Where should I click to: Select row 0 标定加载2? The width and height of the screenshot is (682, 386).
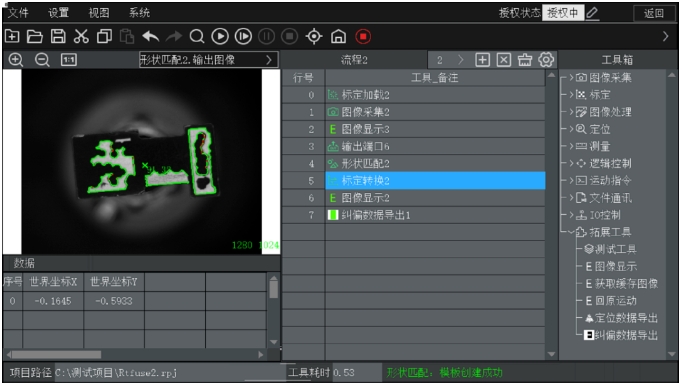pos(435,94)
